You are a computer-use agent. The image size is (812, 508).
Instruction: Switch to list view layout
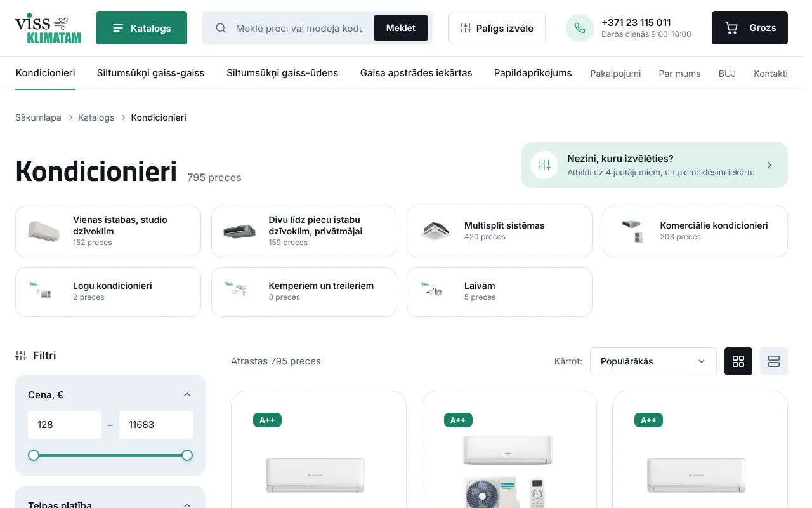pyautogui.click(x=774, y=361)
